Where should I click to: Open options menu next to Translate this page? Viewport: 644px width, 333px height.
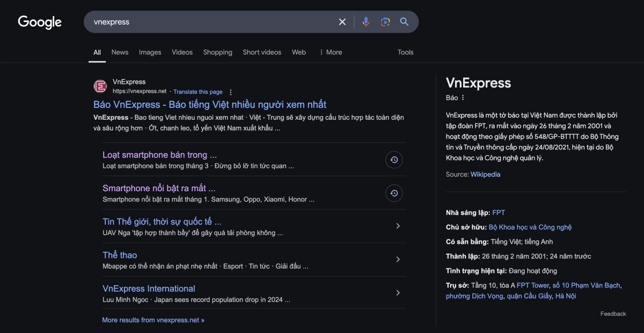coord(231,92)
